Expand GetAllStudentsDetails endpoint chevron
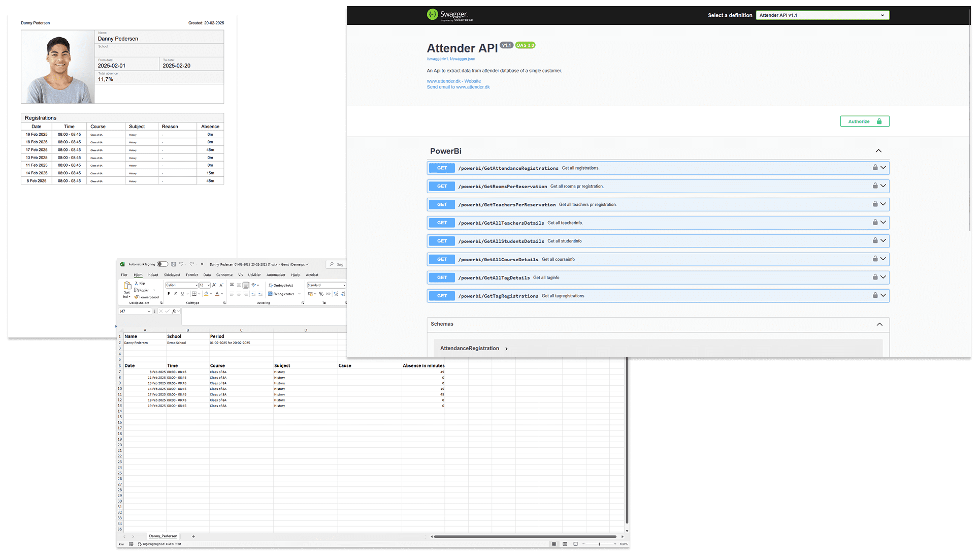 pyautogui.click(x=883, y=240)
